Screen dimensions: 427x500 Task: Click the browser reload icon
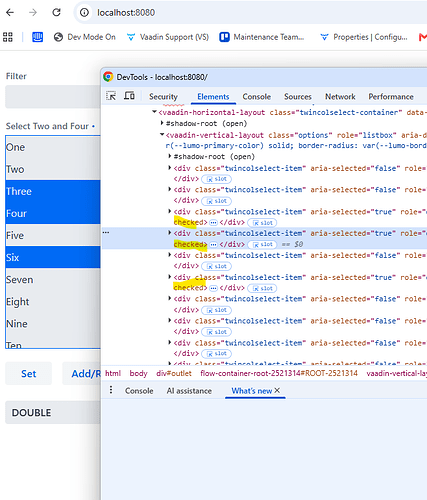pyautogui.click(x=56, y=12)
